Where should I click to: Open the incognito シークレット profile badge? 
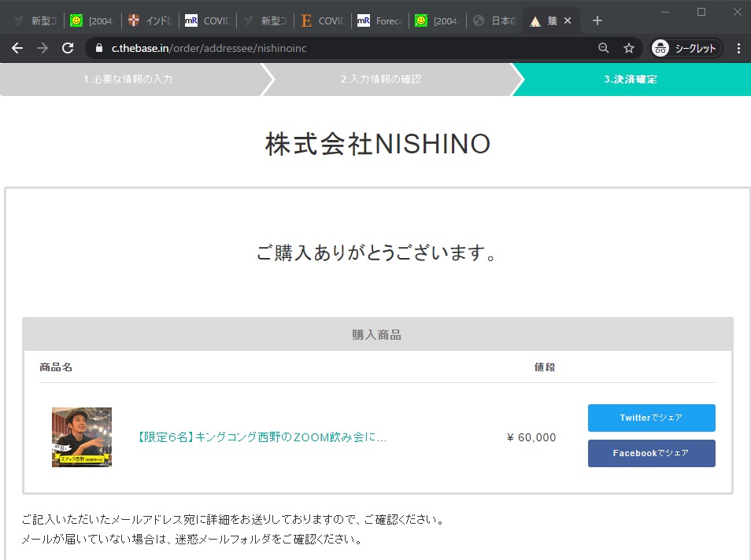pyautogui.click(x=686, y=48)
